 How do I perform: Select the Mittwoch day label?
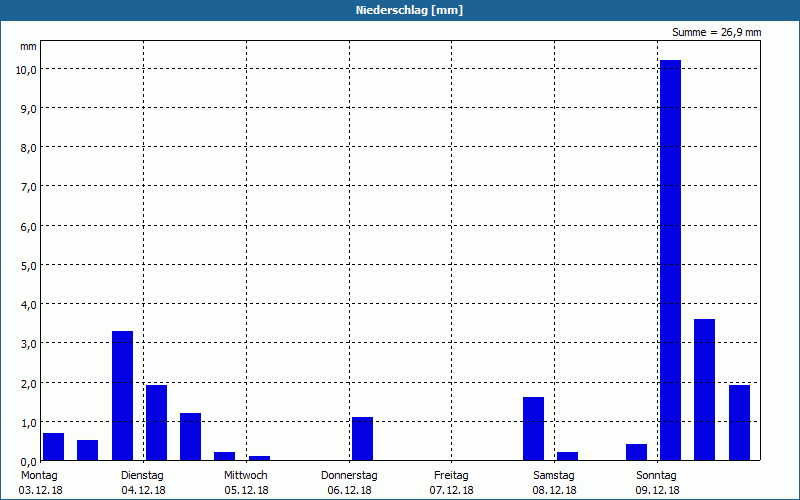pyautogui.click(x=245, y=476)
